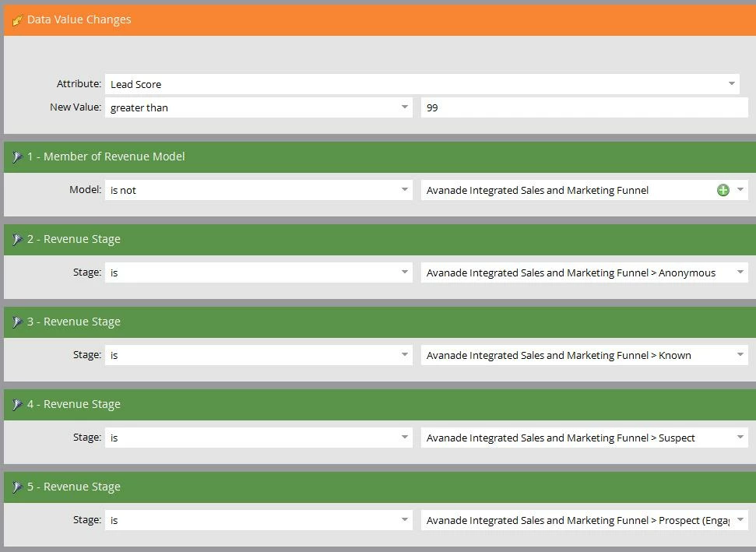This screenshot has width=756, height=552.
Task: Select the '5 - Revenue Stage' header
Action: coord(74,487)
